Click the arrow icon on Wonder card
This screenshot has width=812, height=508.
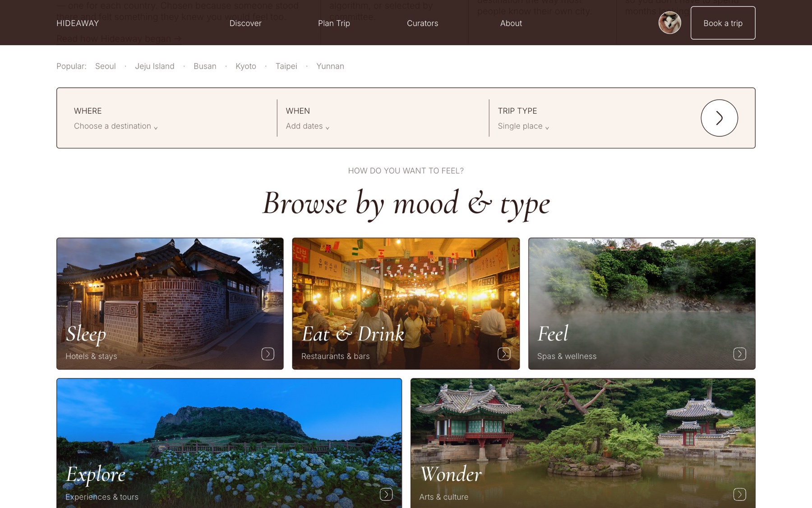pos(739,494)
